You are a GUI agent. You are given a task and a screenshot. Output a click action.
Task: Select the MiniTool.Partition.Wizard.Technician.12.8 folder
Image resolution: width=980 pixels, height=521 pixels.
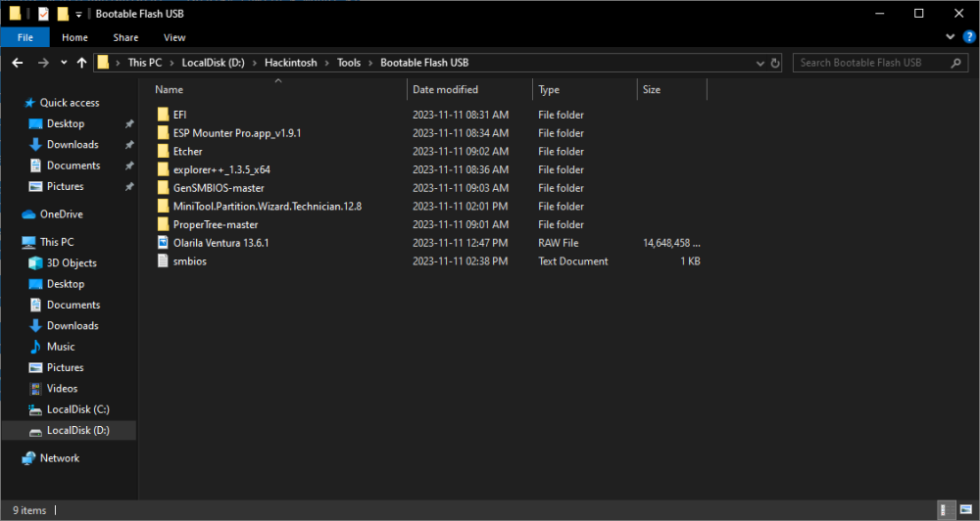click(268, 207)
